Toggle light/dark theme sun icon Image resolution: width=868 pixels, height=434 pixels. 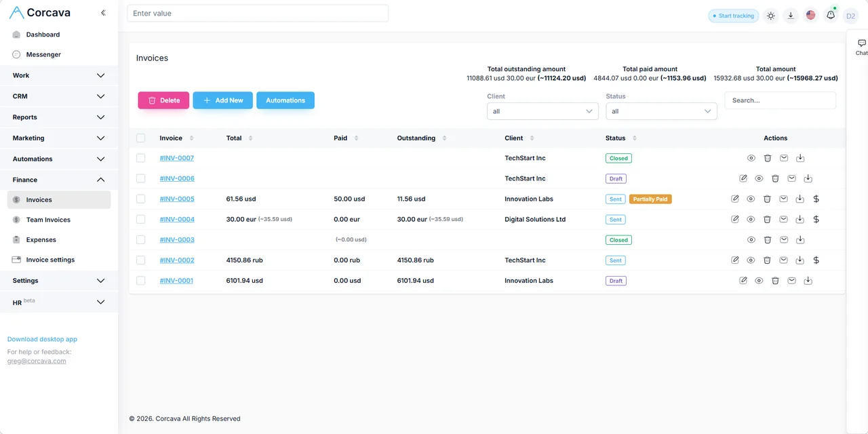(770, 16)
